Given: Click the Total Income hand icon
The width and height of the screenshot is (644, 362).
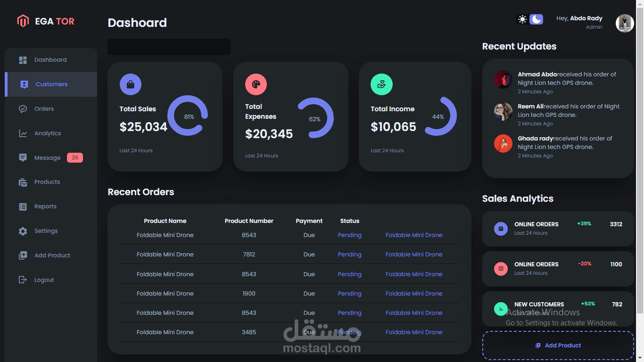Looking at the screenshot, I should (381, 84).
